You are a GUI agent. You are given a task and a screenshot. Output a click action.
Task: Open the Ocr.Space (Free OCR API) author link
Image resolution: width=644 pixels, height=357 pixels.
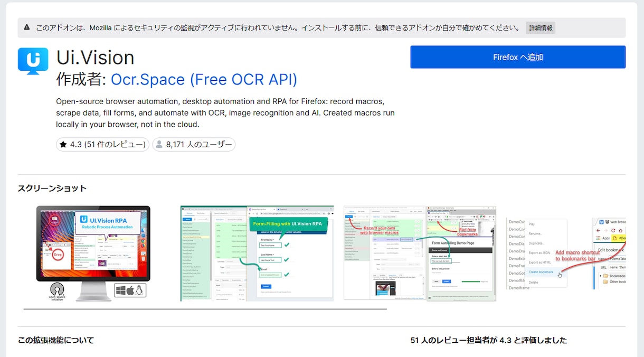(x=204, y=80)
